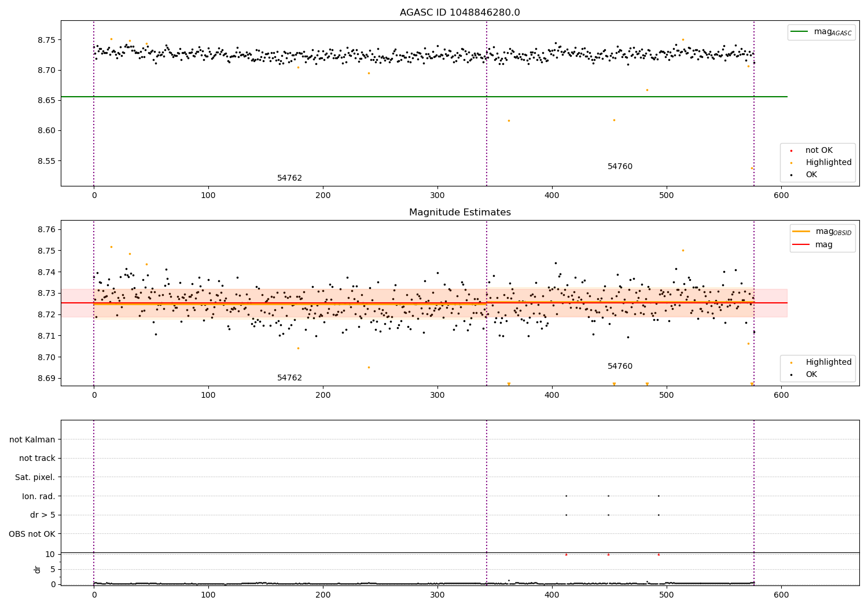Click the "10" tick label on the dr axis

click(x=50, y=554)
